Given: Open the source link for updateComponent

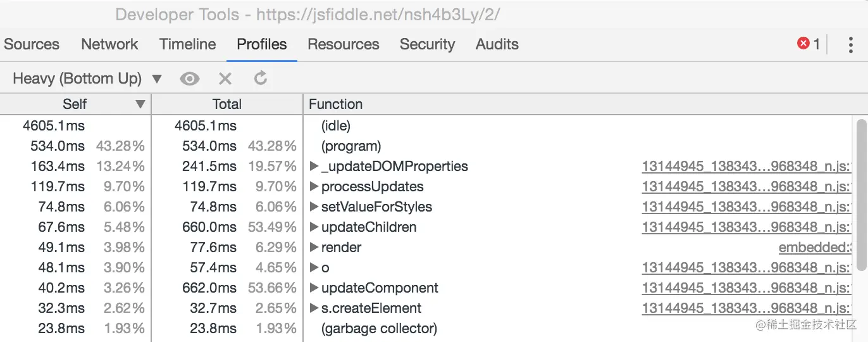Looking at the screenshot, I should [x=747, y=288].
